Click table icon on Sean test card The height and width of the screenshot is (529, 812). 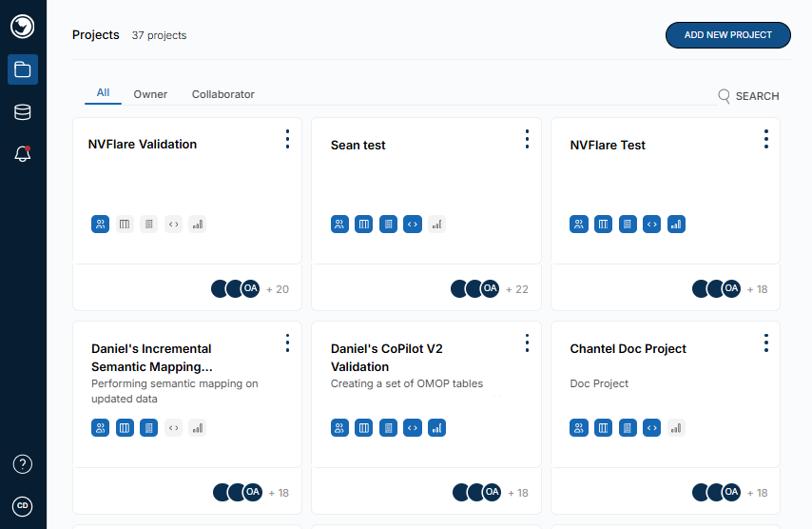(363, 225)
